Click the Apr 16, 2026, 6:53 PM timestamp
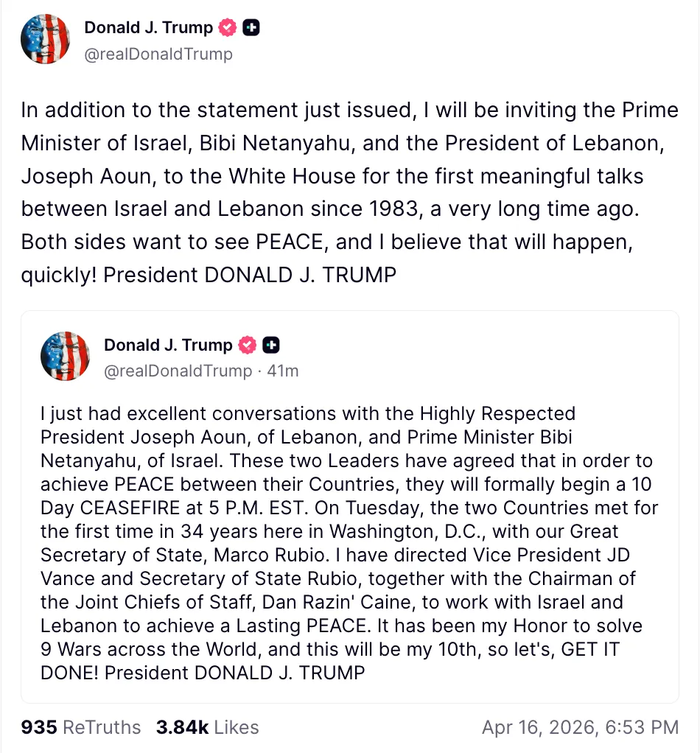700x753 pixels. coord(580,727)
